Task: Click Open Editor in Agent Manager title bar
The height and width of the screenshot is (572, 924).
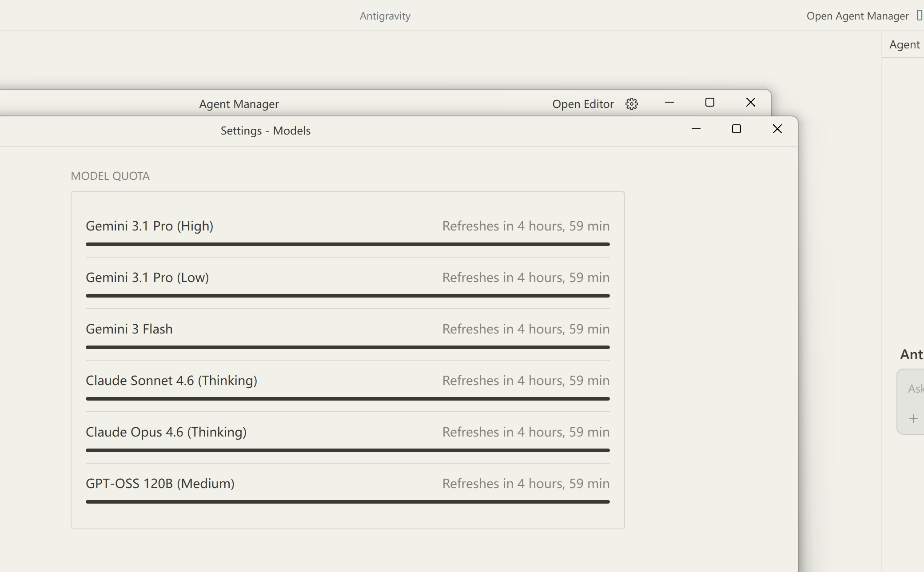Action: pyautogui.click(x=583, y=104)
